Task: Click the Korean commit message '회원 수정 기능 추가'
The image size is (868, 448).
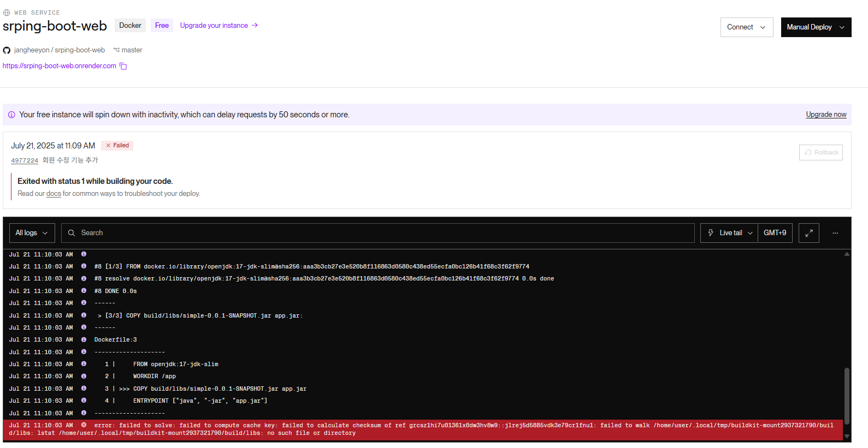Action: [x=70, y=160]
